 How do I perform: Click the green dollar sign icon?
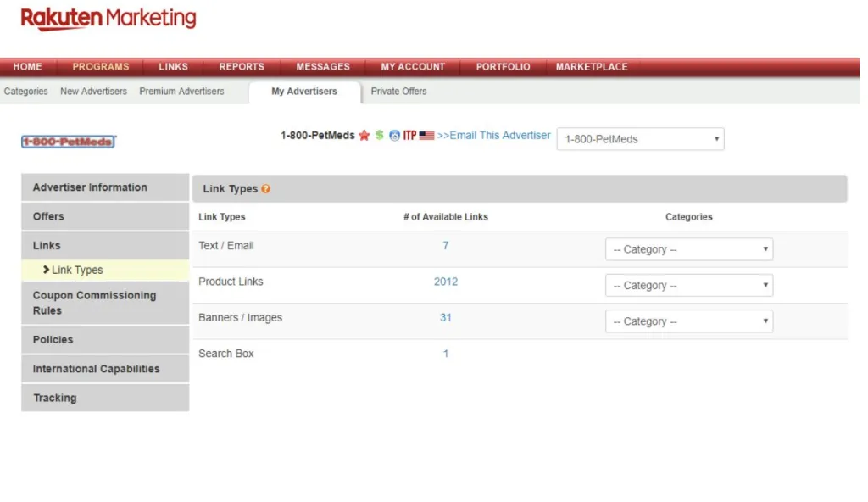pos(379,135)
